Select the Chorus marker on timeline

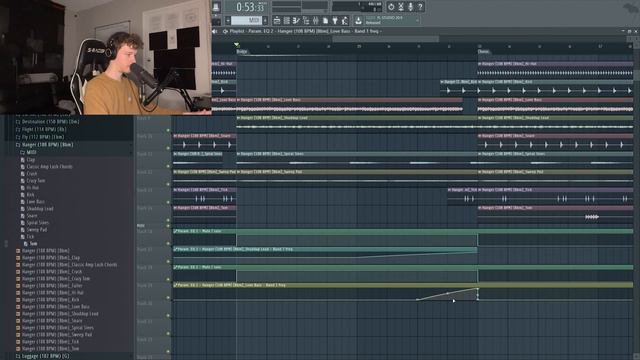484,51
